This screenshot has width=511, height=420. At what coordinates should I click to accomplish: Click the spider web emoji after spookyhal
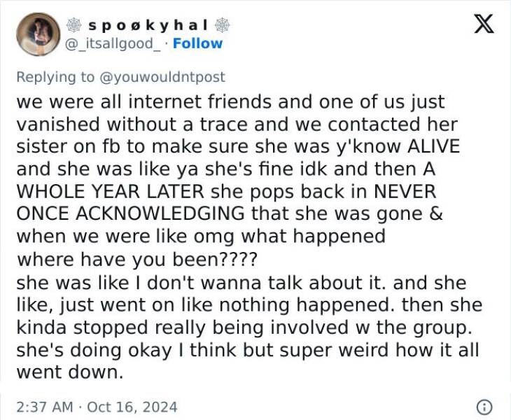tap(222, 25)
